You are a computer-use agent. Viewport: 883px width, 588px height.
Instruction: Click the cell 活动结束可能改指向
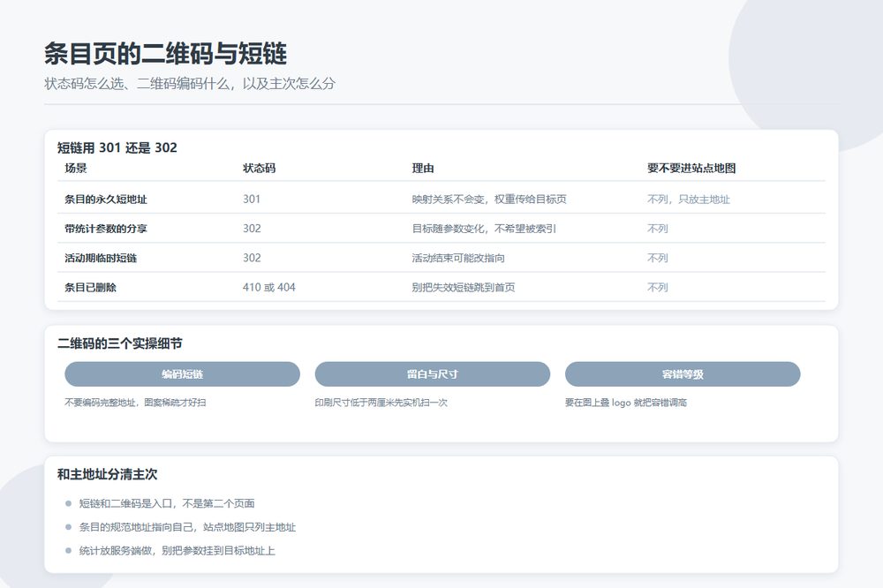[457, 258]
